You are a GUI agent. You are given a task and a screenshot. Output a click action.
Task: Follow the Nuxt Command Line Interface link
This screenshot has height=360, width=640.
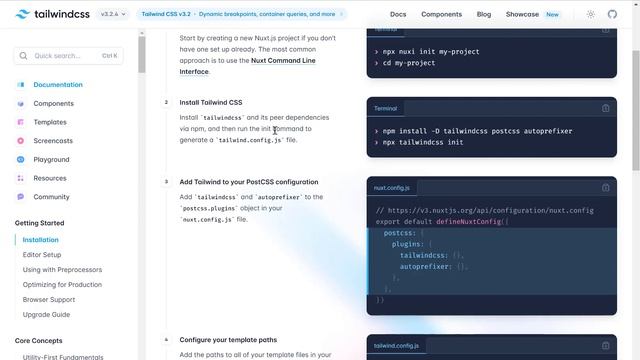247,66
